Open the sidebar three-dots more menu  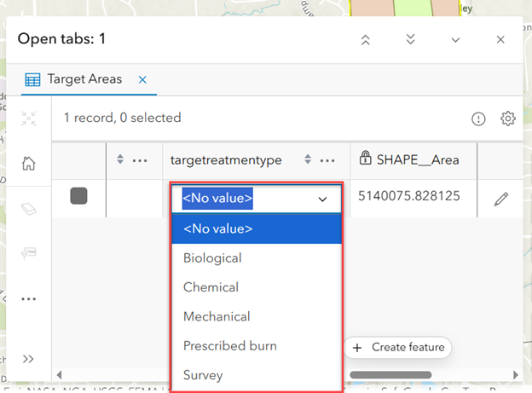(x=28, y=299)
